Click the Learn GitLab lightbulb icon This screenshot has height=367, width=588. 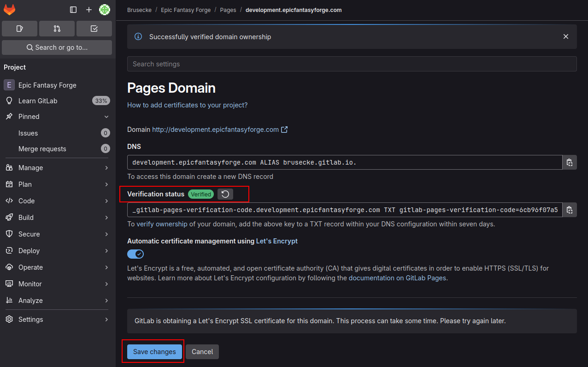(9, 101)
